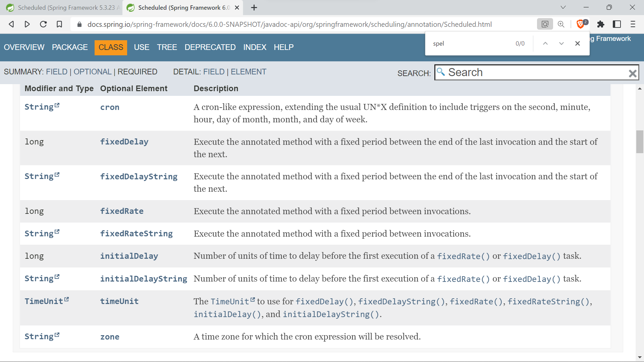Open the tab search dropdown
The height and width of the screenshot is (362, 644).
pyautogui.click(x=563, y=7)
